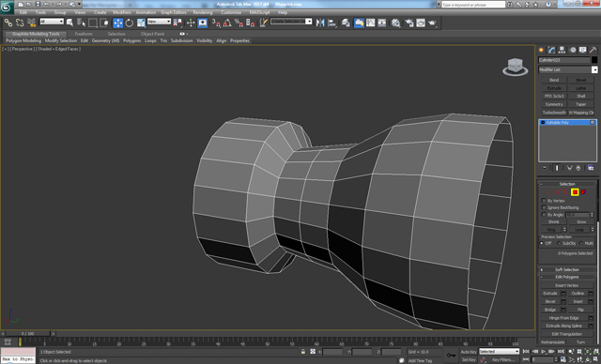The width and height of the screenshot is (601, 364).
Task: Toggle the selection lock icon
Action: point(303,352)
